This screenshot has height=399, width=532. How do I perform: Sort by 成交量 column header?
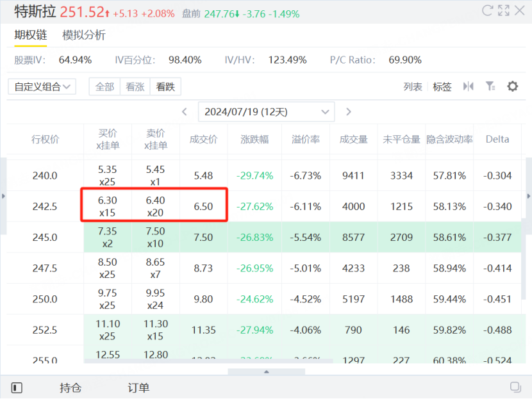pos(354,140)
